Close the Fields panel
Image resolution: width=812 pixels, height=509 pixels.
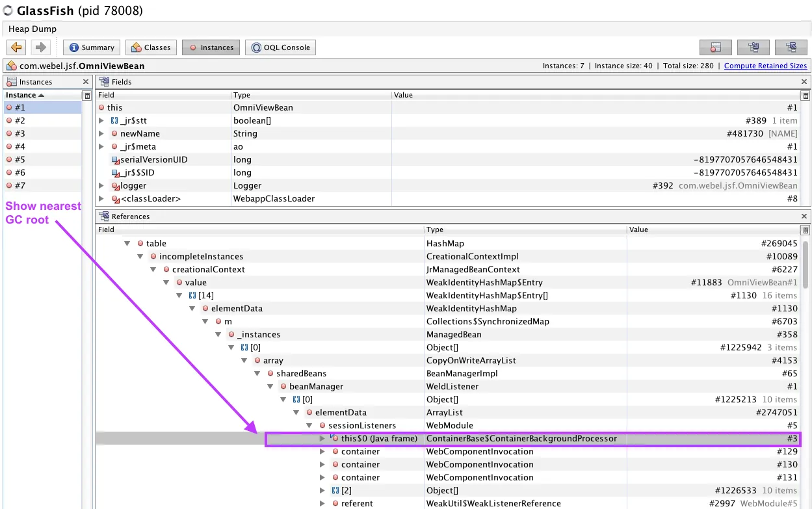[x=804, y=82]
